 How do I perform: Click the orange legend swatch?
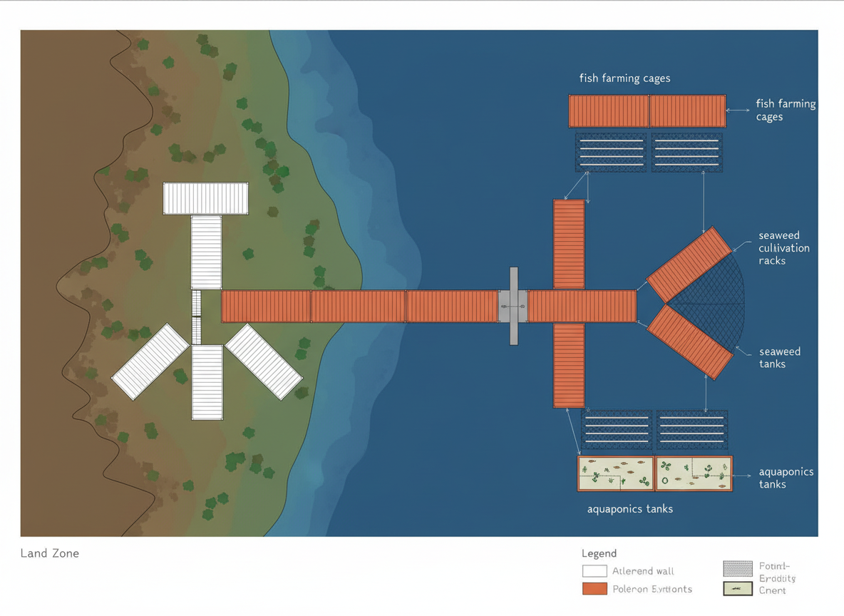pos(595,589)
